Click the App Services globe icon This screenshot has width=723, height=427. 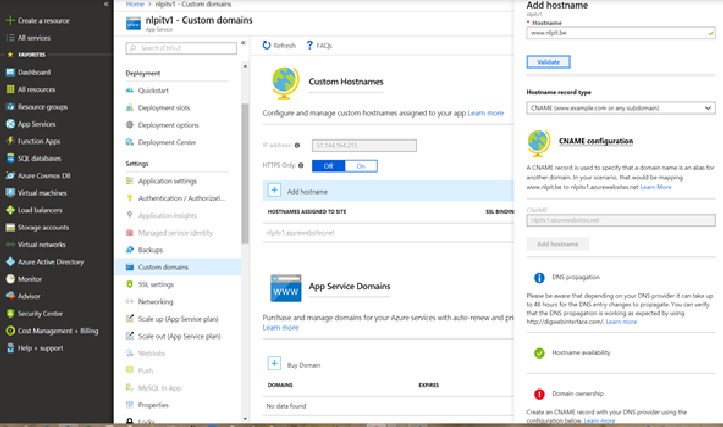point(10,124)
